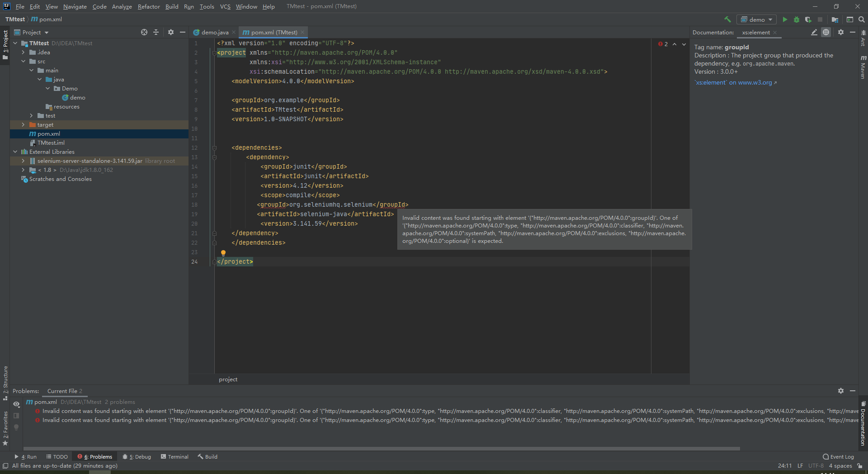The image size is (868, 474).
Task: Open Search Everywhere magnifier
Action: pyautogui.click(x=862, y=19)
